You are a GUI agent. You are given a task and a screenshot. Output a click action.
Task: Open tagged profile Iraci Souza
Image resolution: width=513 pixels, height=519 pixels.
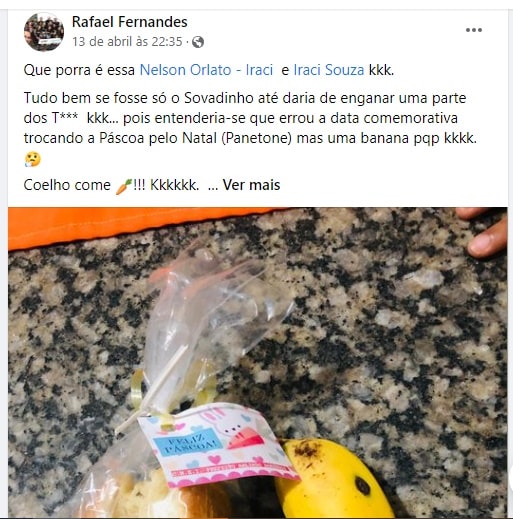coord(329,70)
